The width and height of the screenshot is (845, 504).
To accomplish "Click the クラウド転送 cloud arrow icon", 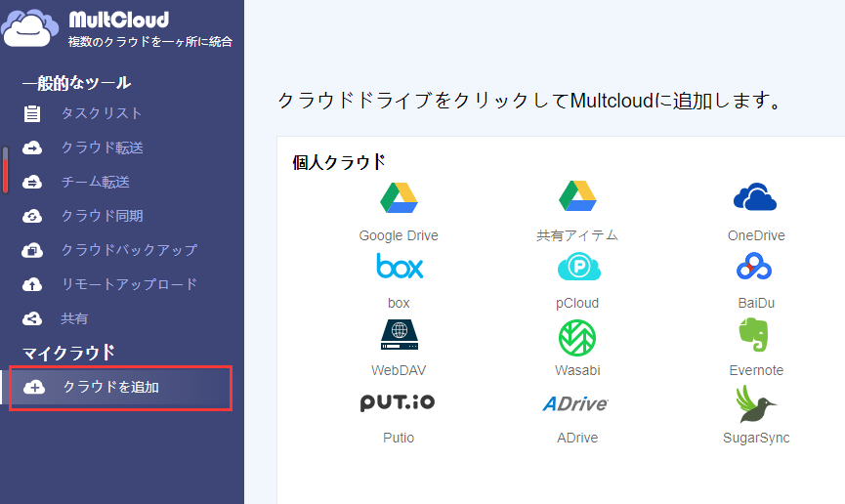I will 32,147.
